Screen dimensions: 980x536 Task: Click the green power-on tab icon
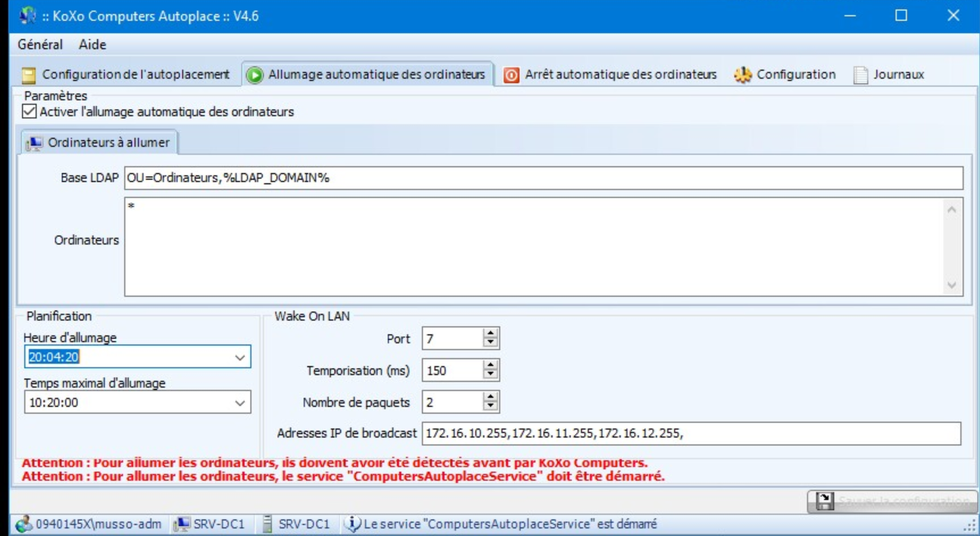coord(256,75)
